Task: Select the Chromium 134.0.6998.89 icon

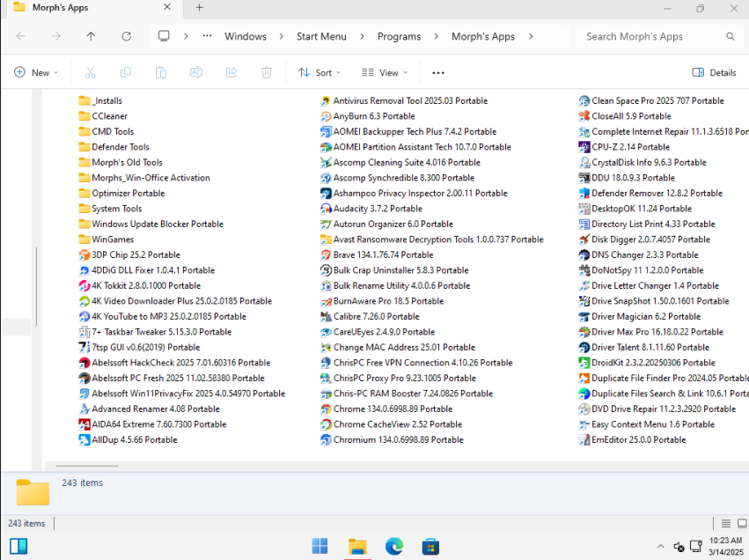Action: pos(326,439)
